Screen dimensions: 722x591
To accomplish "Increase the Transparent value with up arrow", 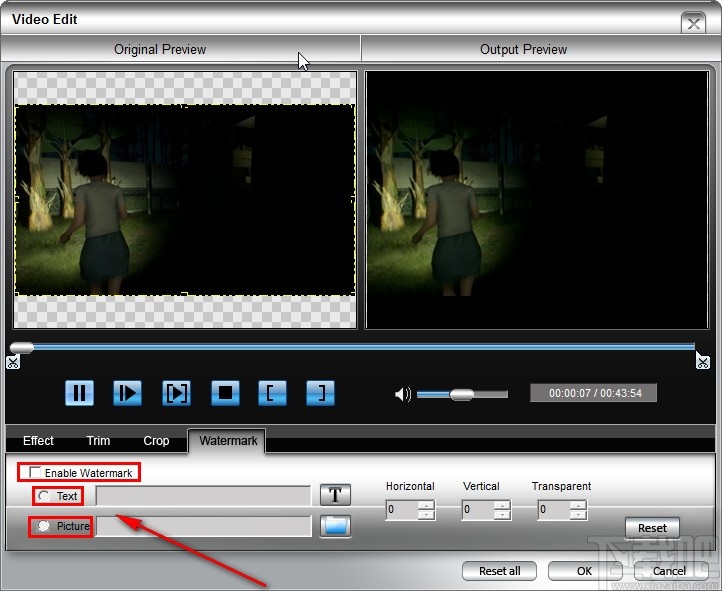I will coord(578,505).
